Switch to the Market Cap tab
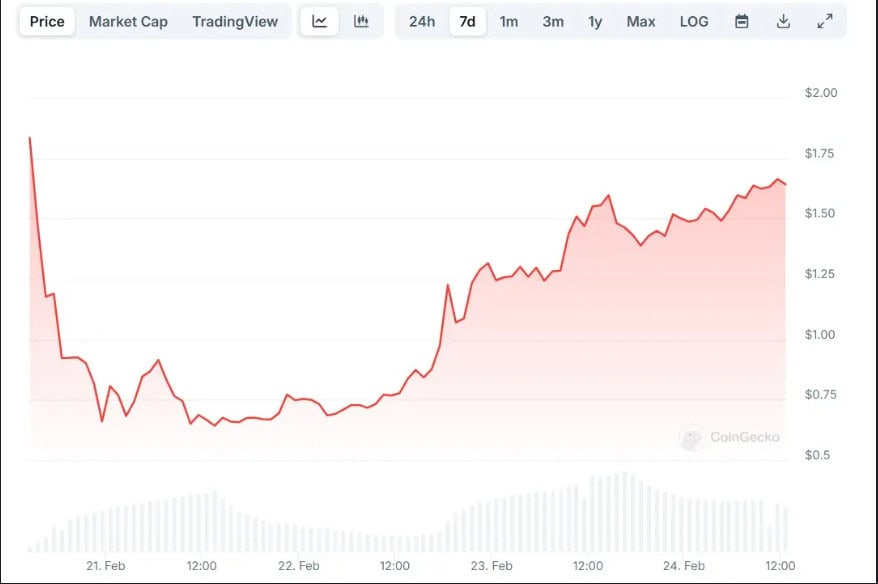This screenshot has width=878, height=584. [x=128, y=21]
